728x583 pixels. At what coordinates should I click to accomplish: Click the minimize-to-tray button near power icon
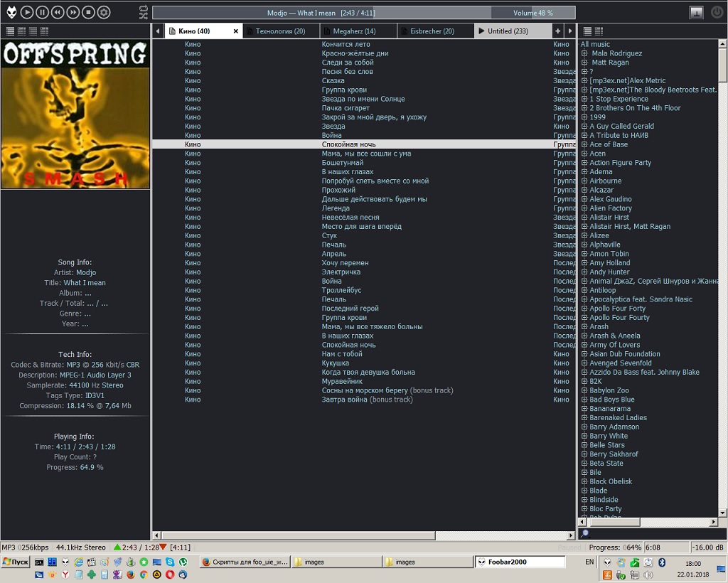pos(696,12)
